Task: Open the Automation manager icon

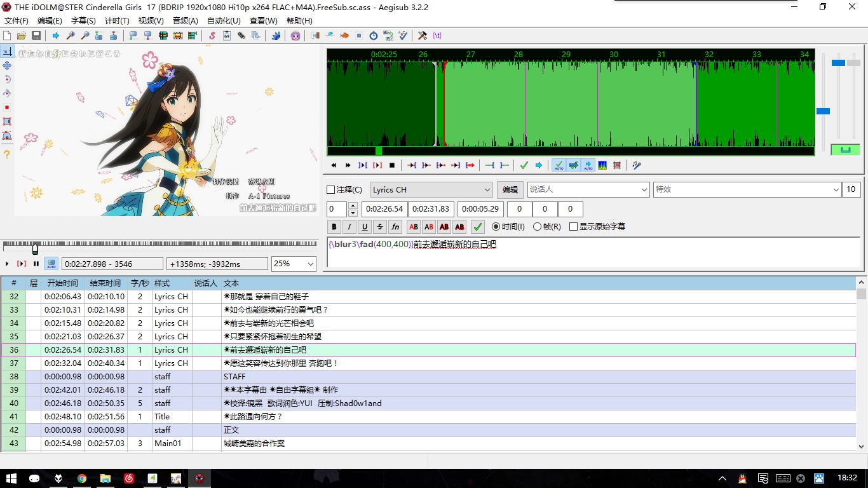Action: 276,36
